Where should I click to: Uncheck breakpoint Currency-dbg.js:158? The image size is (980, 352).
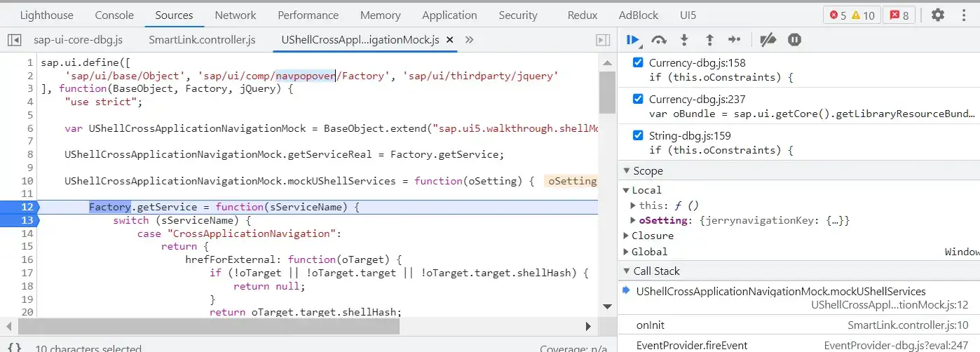coord(638,62)
